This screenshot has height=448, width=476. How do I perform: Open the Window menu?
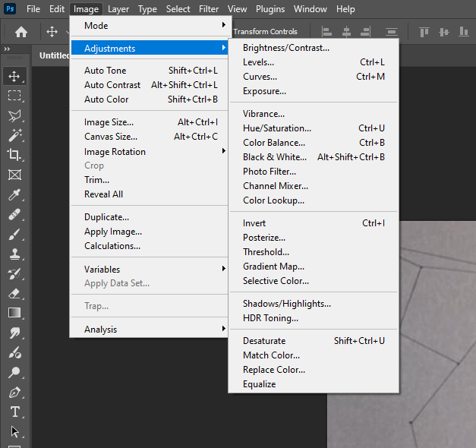coord(310,9)
